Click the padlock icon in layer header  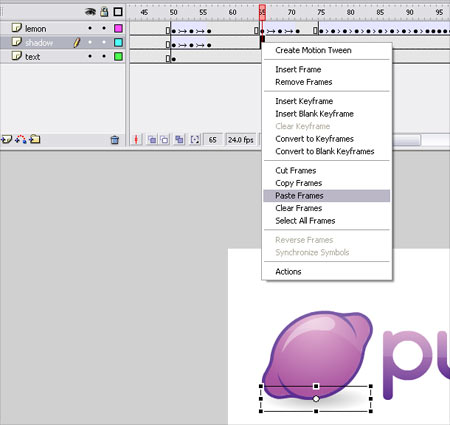(x=104, y=12)
